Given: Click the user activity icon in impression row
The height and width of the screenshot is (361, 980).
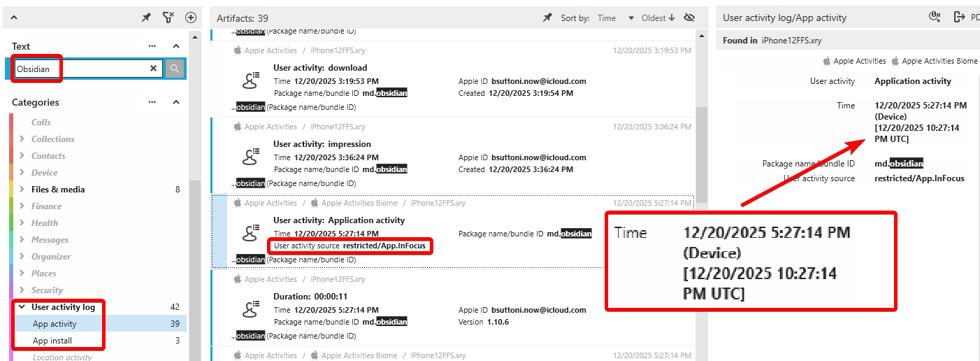Looking at the screenshot, I should [x=251, y=157].
